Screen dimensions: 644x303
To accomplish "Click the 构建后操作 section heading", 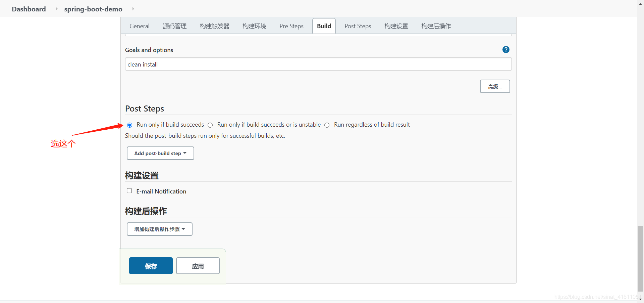I will tap(146, 211).
